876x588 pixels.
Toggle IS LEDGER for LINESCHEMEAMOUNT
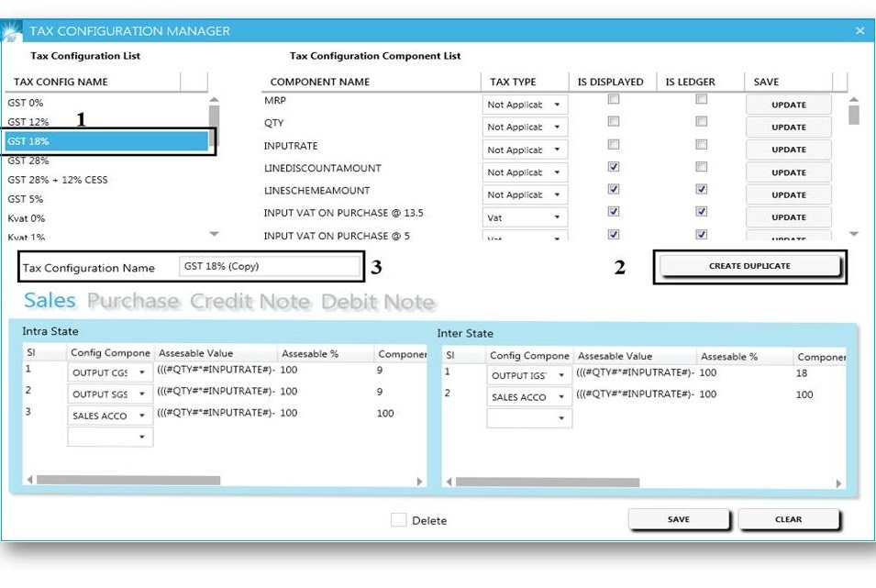click(x=700, y=191)
